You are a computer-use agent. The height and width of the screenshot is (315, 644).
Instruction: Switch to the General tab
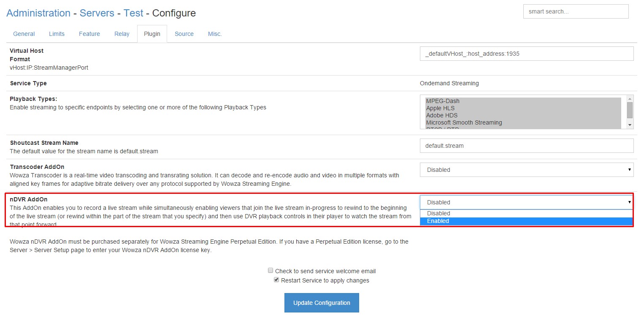24,34
